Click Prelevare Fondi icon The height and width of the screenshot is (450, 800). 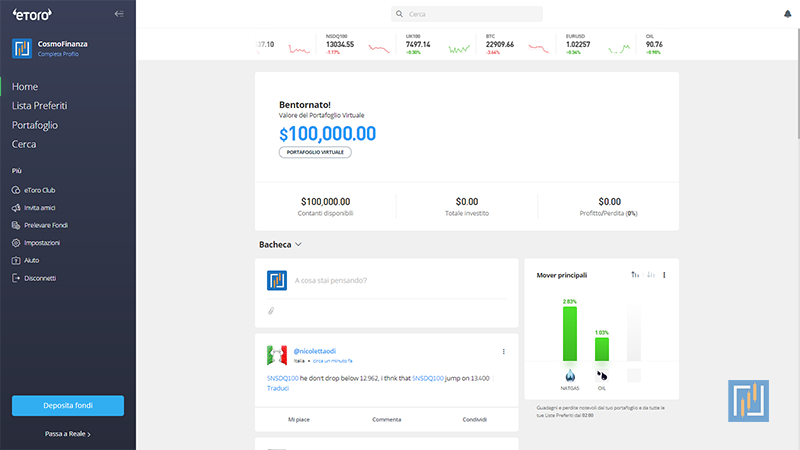(x=16, y=225)
